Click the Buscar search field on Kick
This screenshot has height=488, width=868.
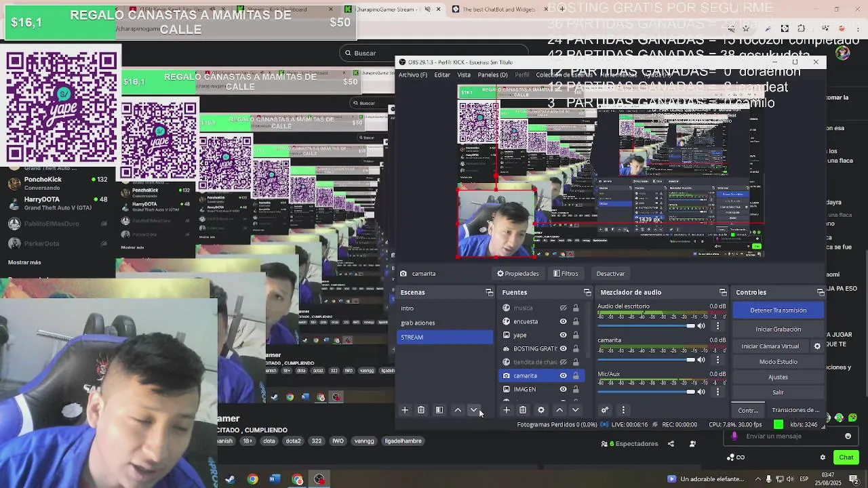pos(434,53)
